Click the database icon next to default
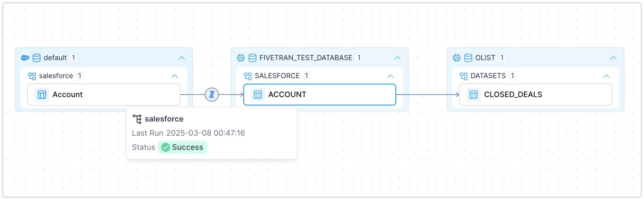Viewport: 644px width, 200px height. click(37, 58)
